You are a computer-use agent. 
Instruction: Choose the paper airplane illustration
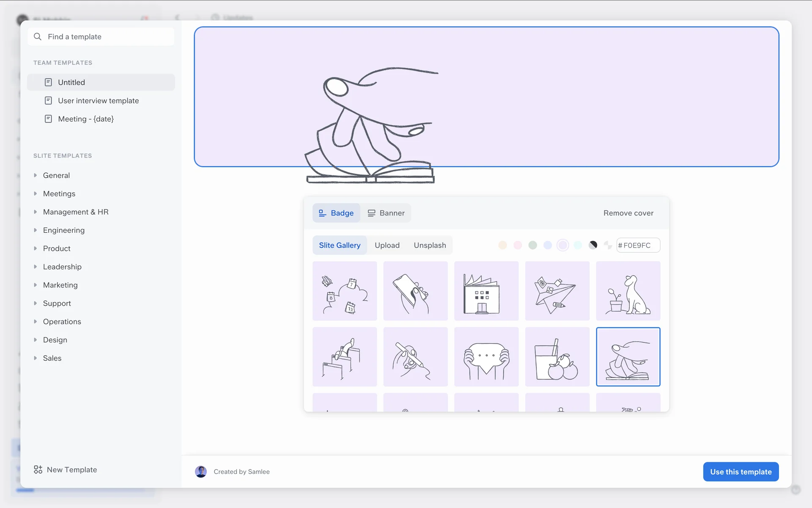557,291
